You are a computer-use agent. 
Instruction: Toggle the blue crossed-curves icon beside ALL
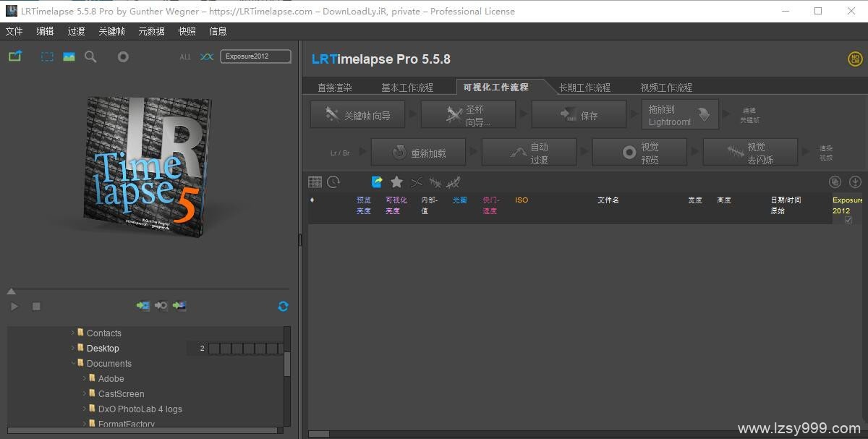click(207, 56)
